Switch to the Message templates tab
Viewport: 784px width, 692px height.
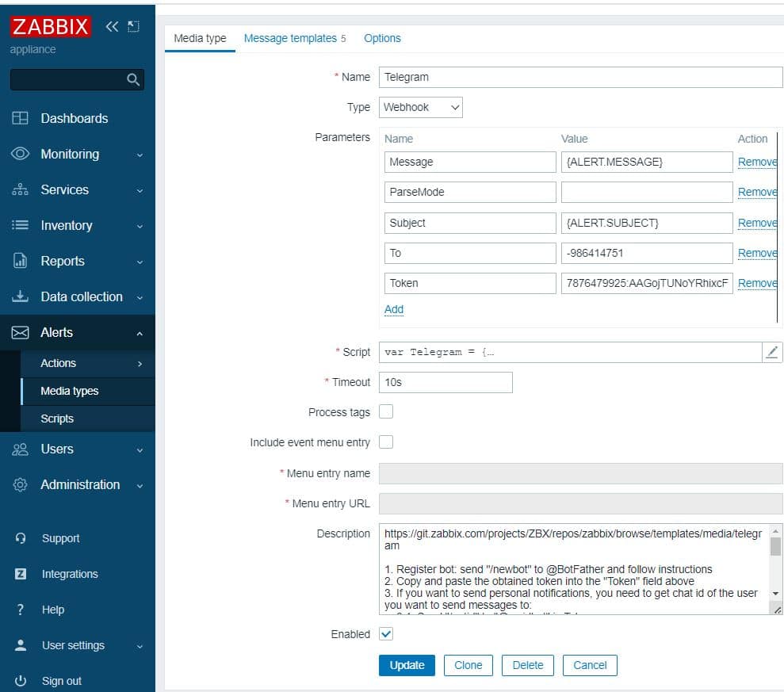[295, 38]
